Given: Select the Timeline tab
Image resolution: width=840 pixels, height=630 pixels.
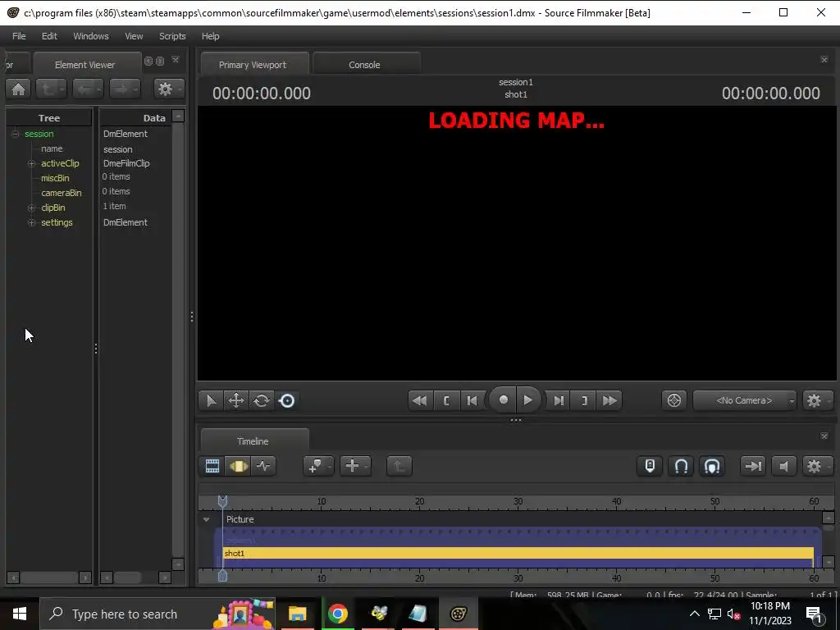Looking at the screenshot, I should click(x=253, y=441).
